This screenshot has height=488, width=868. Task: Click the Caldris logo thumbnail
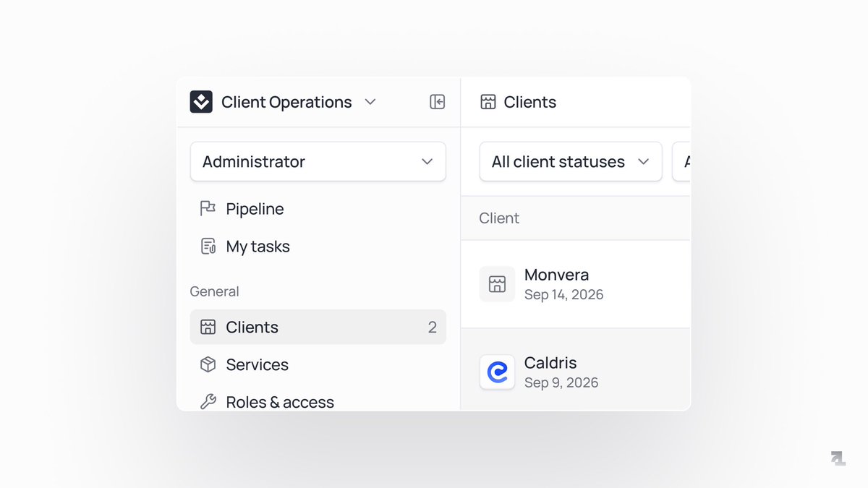pos(497,372)
